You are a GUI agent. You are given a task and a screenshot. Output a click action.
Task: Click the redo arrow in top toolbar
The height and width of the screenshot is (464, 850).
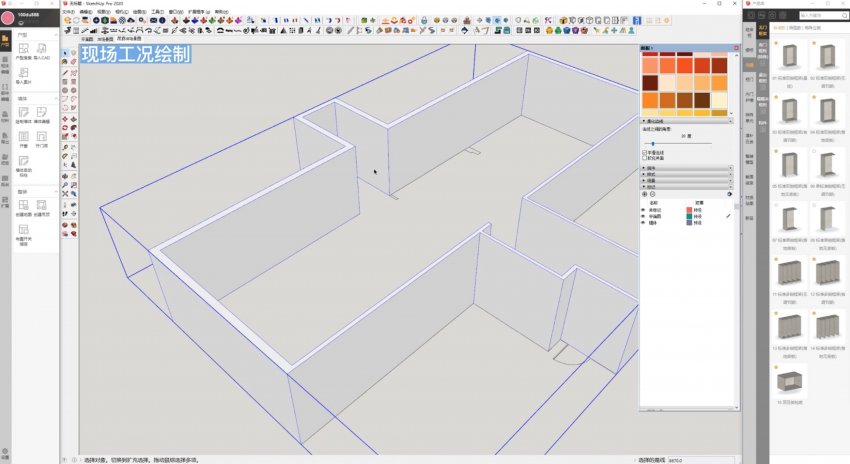[x=337, y=20]
